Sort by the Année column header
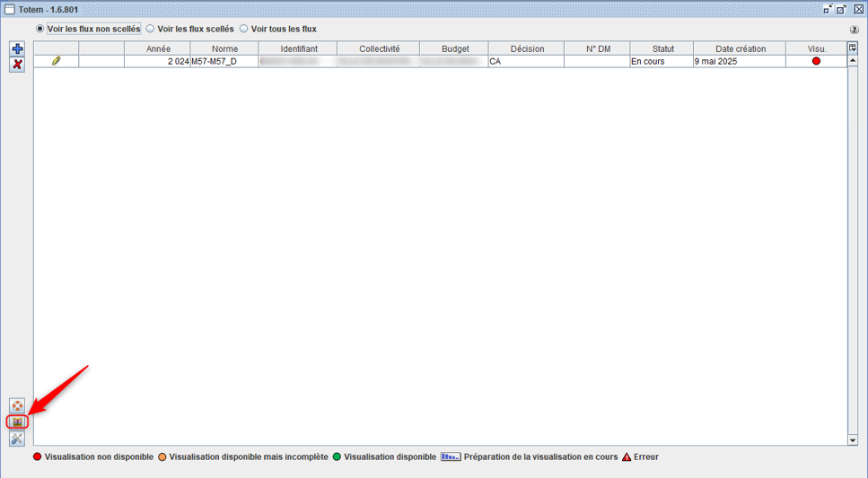 [157, 48]
